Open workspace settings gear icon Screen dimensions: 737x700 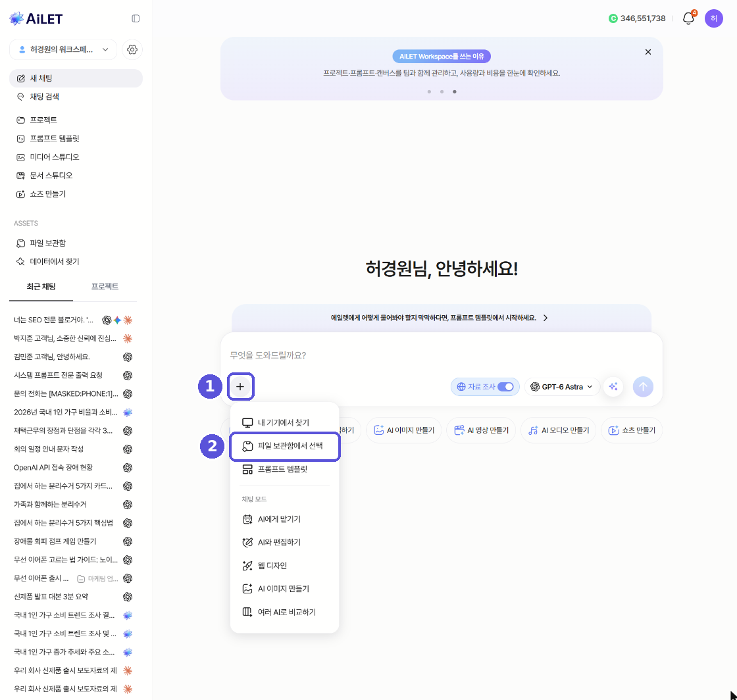pos(132,49)
